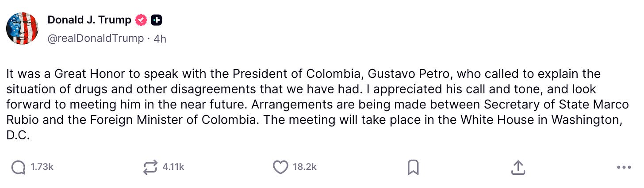Screen dimensions: 644x188
Task: Click the 4h post timestamp
Action: coord(160,38)
